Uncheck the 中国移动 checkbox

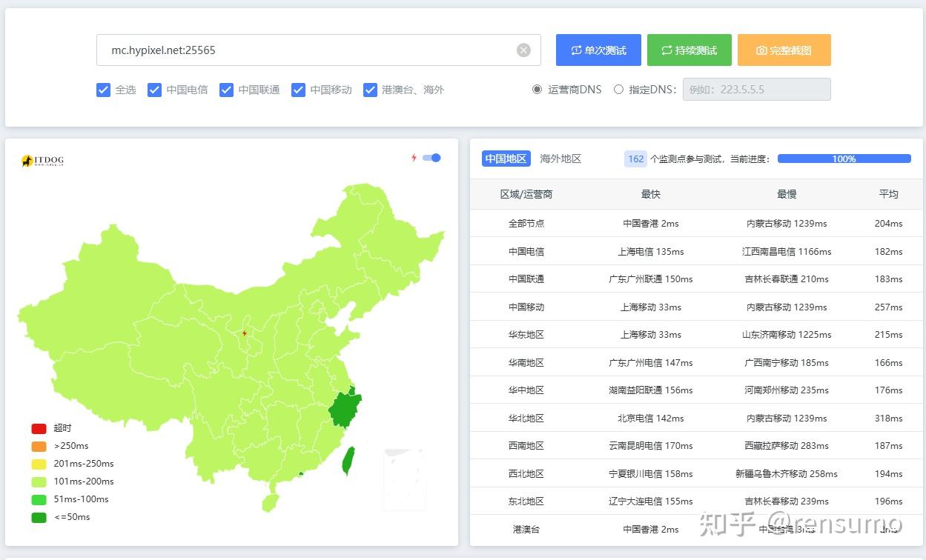coord(298,90)
